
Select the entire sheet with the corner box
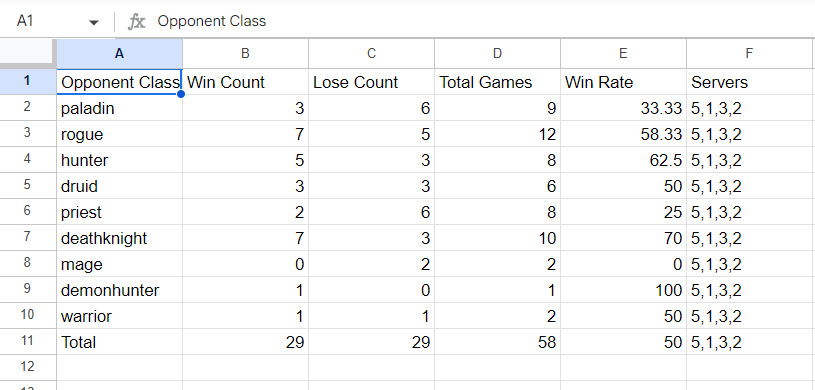27,54
